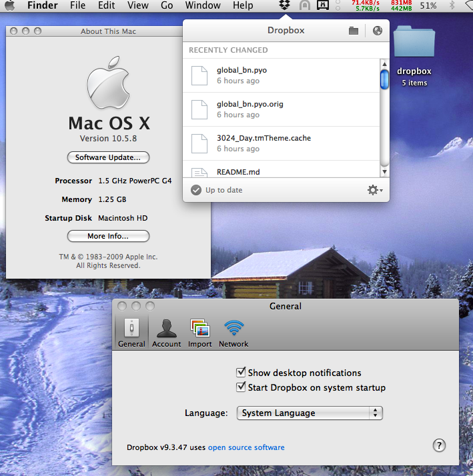Click Up to date status text
The image size is (473, 476).
[x=224, y=190]
